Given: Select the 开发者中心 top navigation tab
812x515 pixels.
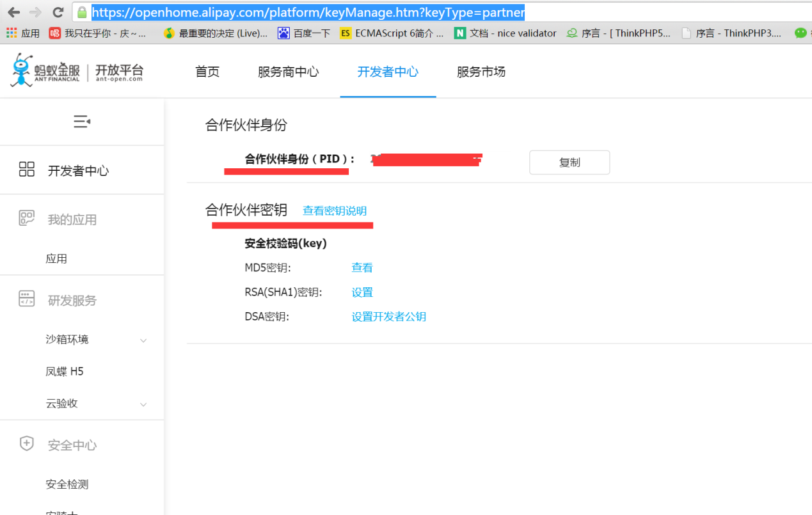Looking at the screenshot, I should pyautogui.click(x=388, y=72).
